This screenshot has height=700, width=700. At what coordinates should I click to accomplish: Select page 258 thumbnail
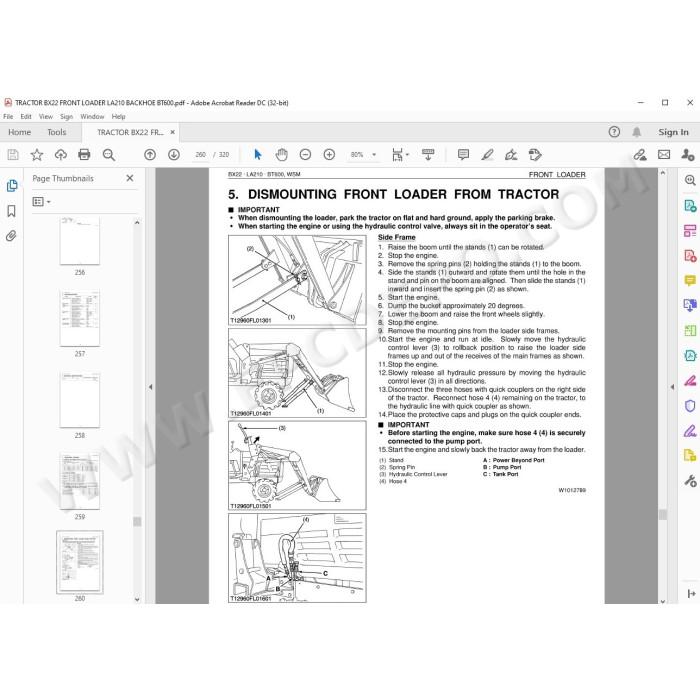click(x=80, y=400)
